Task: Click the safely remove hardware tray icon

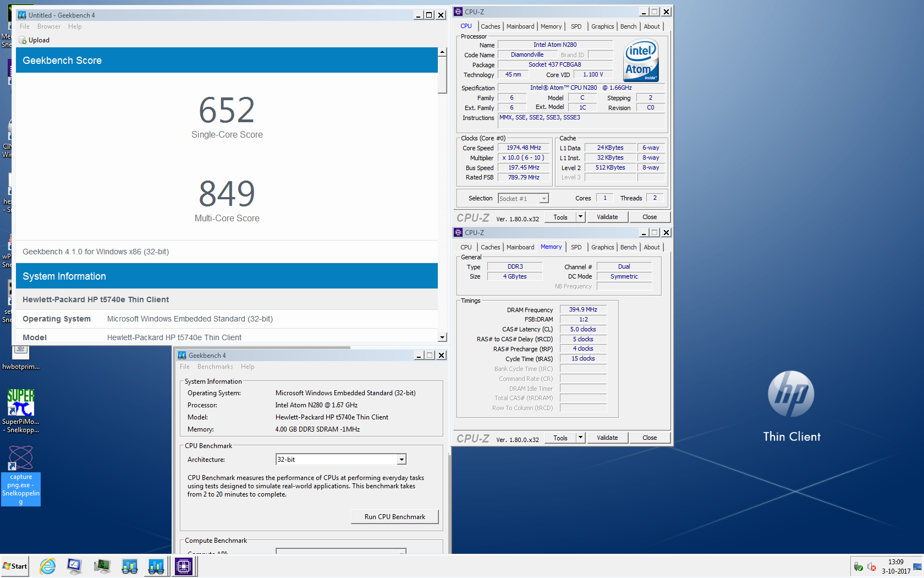Action: (x=858, y=566)
